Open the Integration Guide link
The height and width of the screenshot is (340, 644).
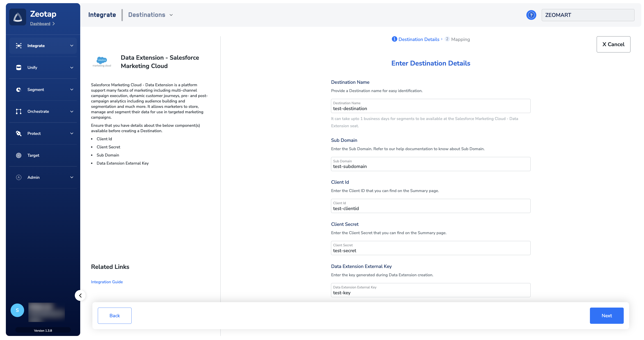tap(107, 282)
